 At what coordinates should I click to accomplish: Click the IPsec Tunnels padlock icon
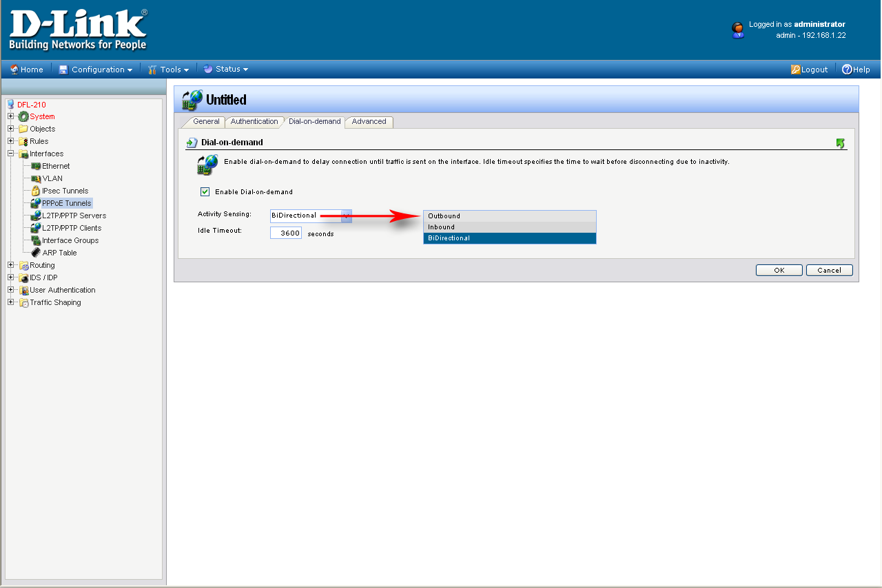36,191
